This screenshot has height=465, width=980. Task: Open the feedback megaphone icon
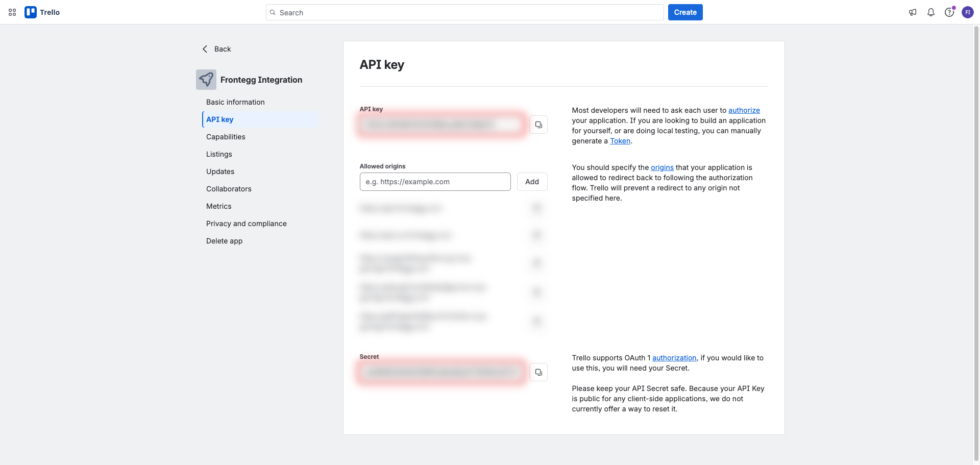[913, 12]
